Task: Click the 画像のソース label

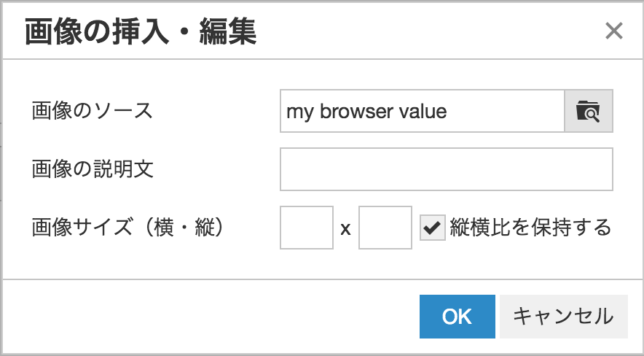Action: click(x=93, y=111)
